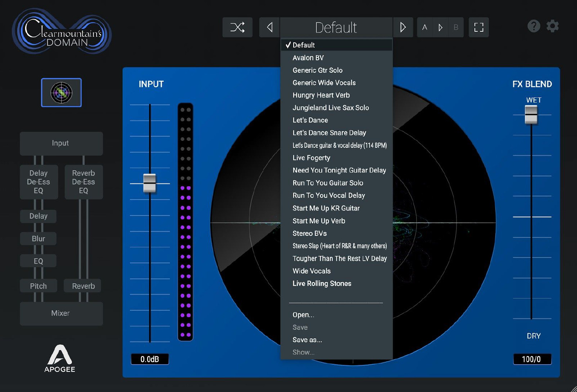Choose Hungry Heart Verb preset

click(321, 95)
